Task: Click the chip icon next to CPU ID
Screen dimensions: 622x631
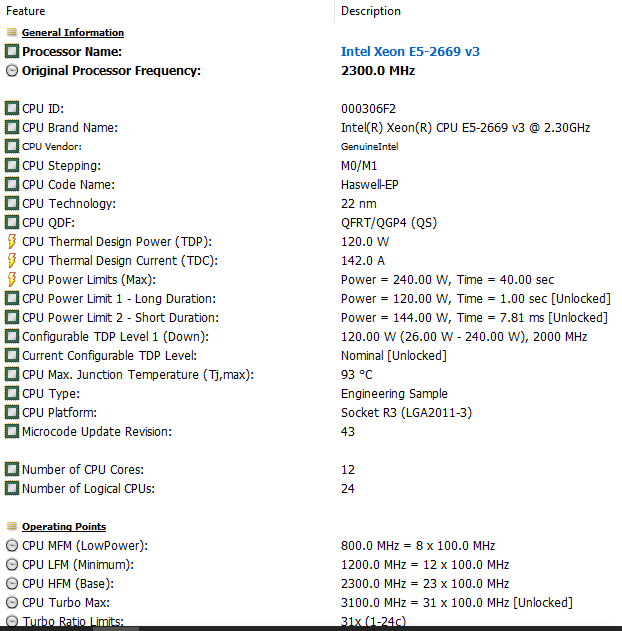Action: tap(12, 108)
